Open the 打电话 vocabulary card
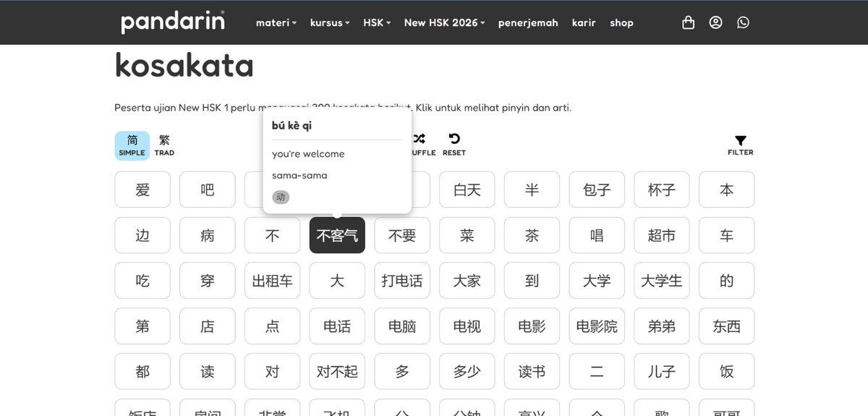This screenshot has height=416, width=868. coord(402,281)
